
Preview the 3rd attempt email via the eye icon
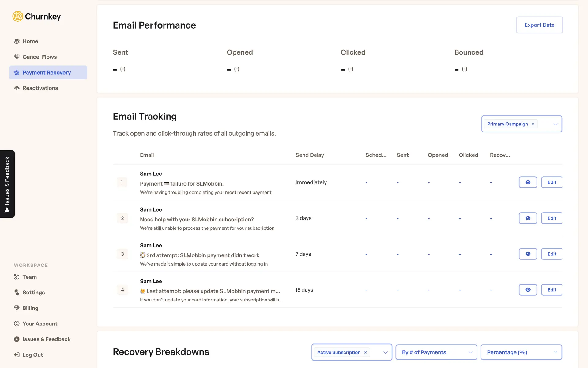point(528,254)
